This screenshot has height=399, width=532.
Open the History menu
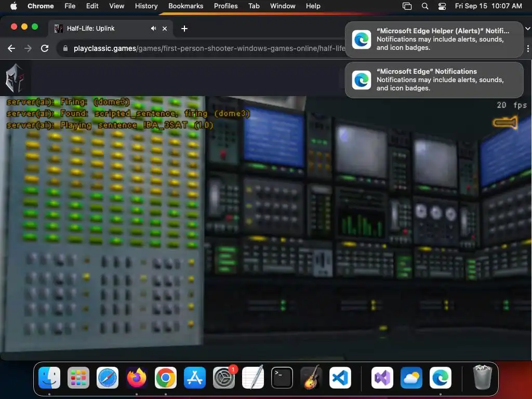tap(146, 6)
